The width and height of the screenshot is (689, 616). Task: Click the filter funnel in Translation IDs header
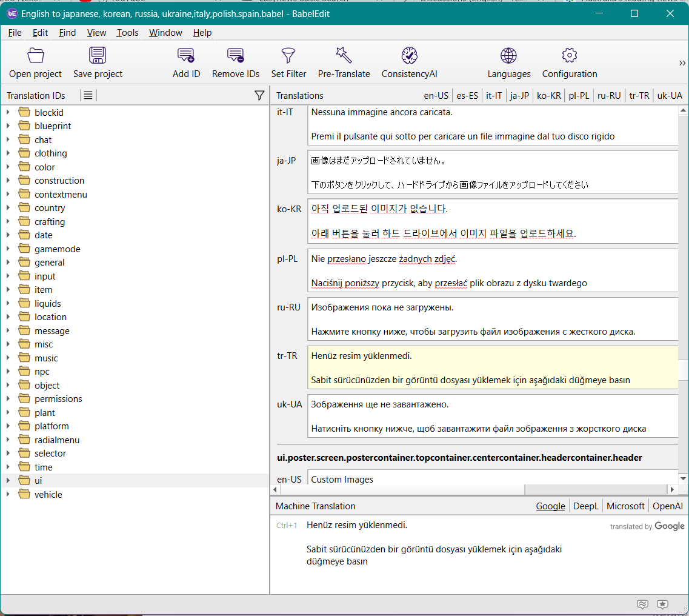pos(259,95)
